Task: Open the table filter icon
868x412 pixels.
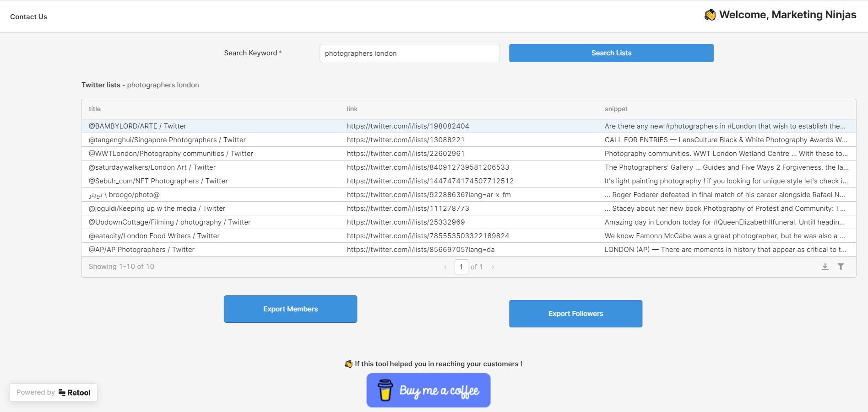Action: [x=841, y=267]
